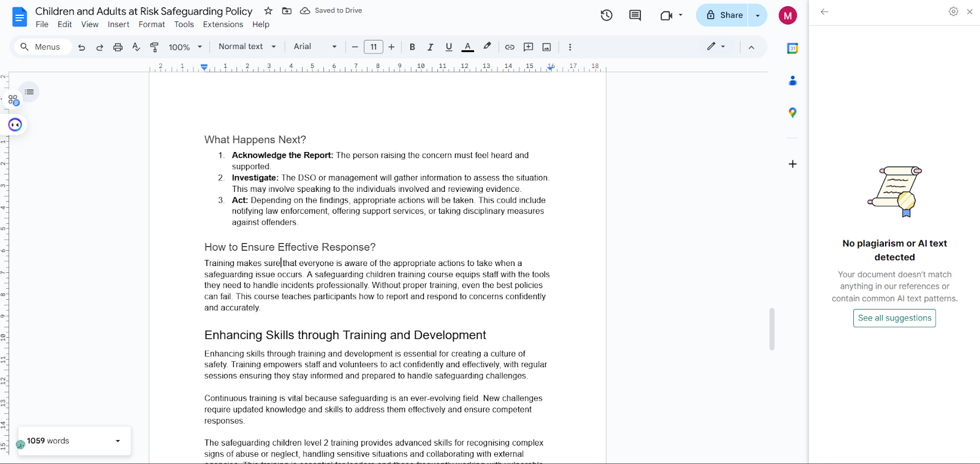Image resolution: width=980 pixels, height=464 pixels.
Task: Open Edit menu
Action: click(64, 25)
